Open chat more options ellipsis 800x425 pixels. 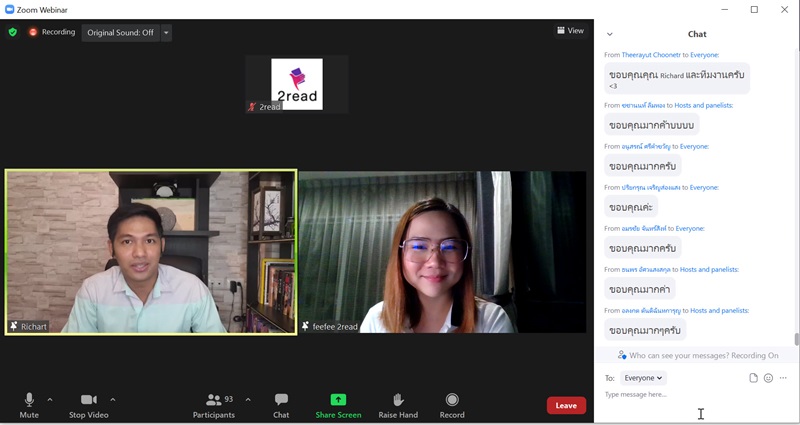click(x=783, y=378)
